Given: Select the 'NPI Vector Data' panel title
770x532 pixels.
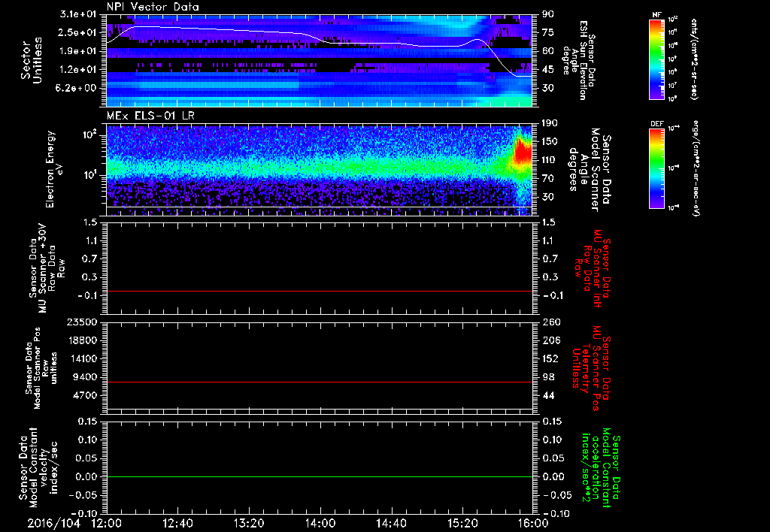Looking at the screenshot, I should tap(153, 7).
